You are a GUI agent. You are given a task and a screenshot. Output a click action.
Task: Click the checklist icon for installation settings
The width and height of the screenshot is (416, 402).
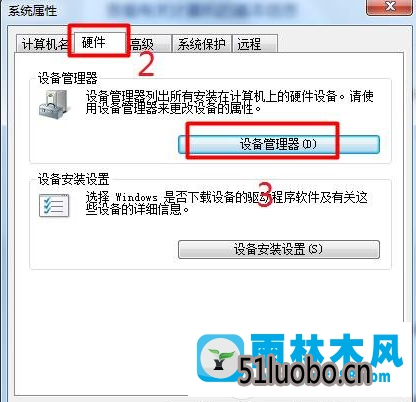tap(54, 205)
